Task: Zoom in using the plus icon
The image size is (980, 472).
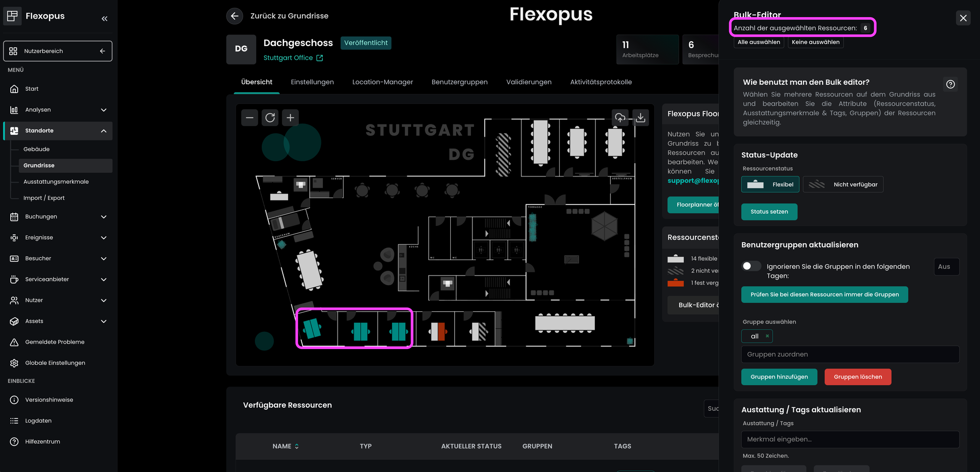Action: pyautogui.click(x=290, y=118)
